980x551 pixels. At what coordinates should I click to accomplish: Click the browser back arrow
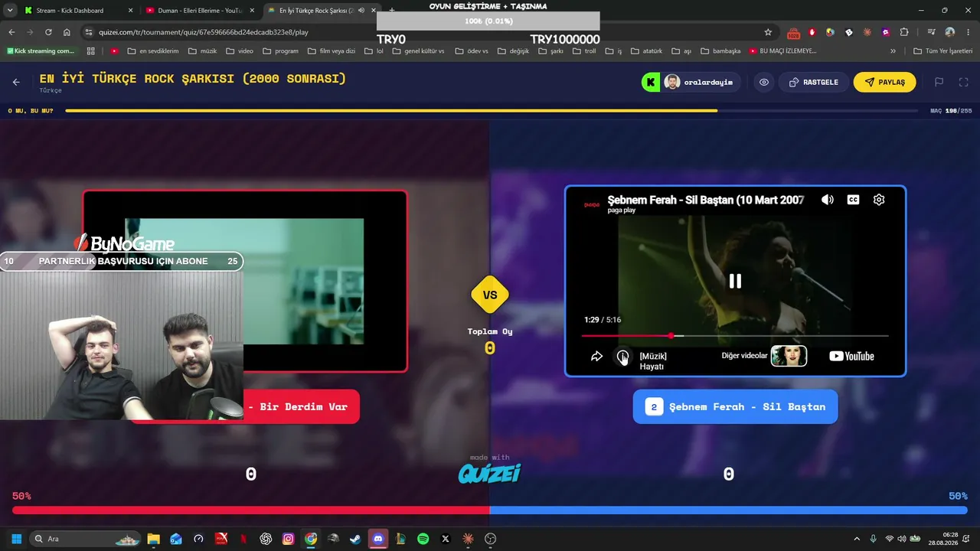click(x=11, y=32)
